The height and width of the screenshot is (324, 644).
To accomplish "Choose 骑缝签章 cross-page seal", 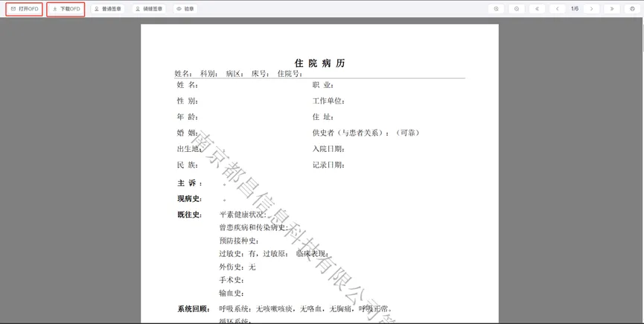I will point(149,9).
